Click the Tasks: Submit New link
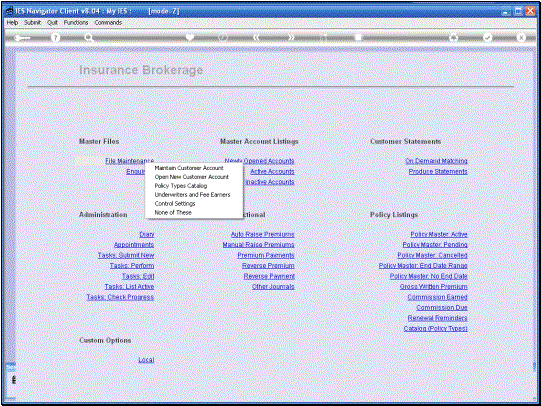Image resolution: width=541 pixels, height=406 pixels. click(126, 255)
